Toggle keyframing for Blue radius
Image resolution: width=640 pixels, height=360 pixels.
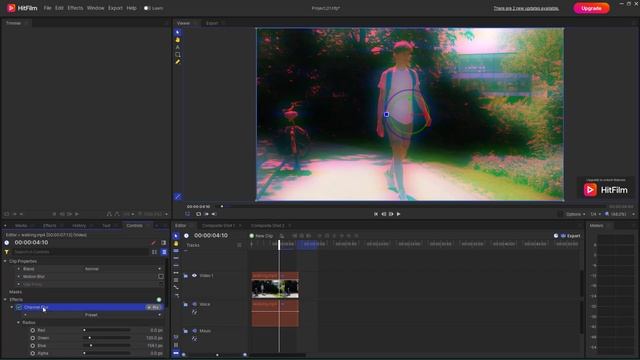coord(33,346)
